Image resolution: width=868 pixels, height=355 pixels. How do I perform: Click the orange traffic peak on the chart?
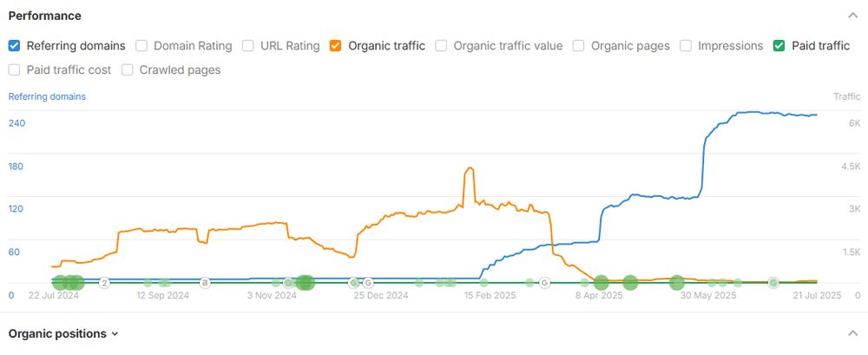(470, 168)
